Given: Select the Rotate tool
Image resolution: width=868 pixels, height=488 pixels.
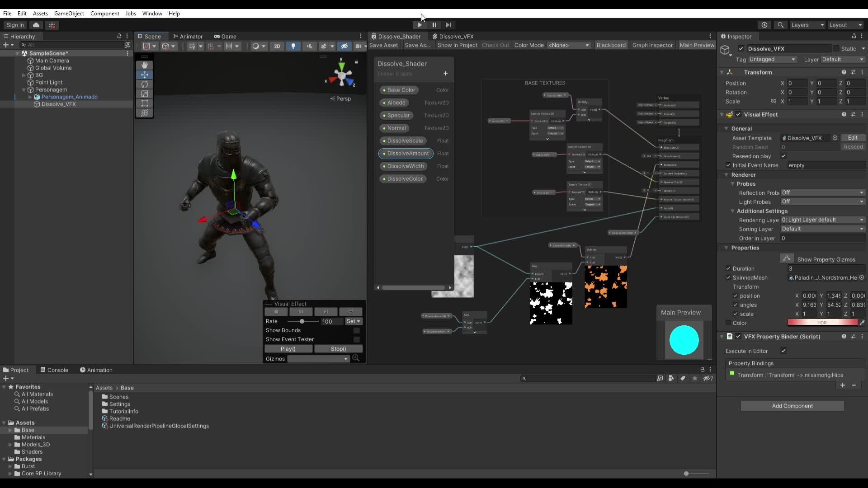Looking at the screenshot, I should (145, 84).
